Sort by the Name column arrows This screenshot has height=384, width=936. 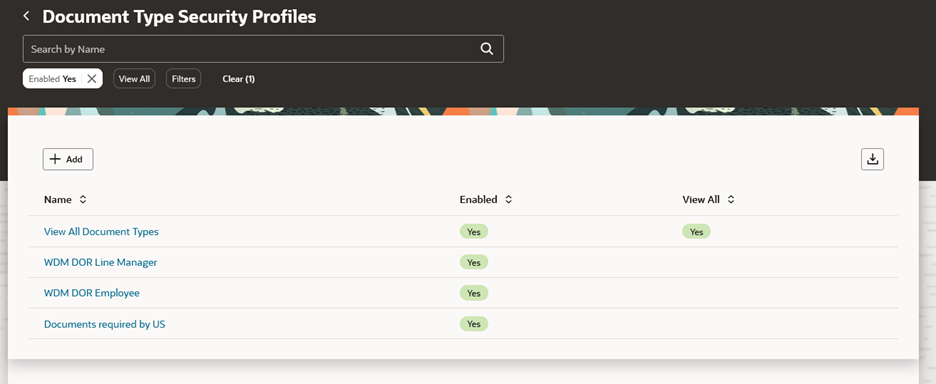(x=83, y=199)
